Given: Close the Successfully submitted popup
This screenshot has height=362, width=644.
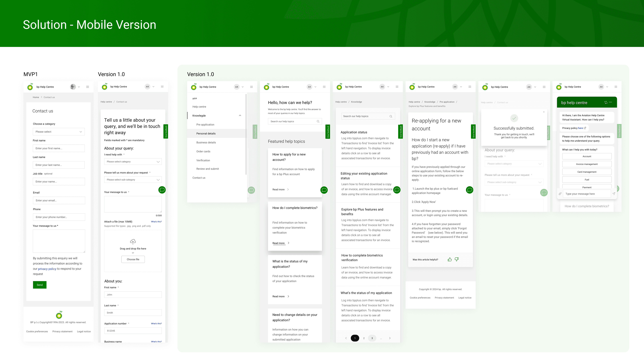Looking at the screenshot, I should pos(544,112).
